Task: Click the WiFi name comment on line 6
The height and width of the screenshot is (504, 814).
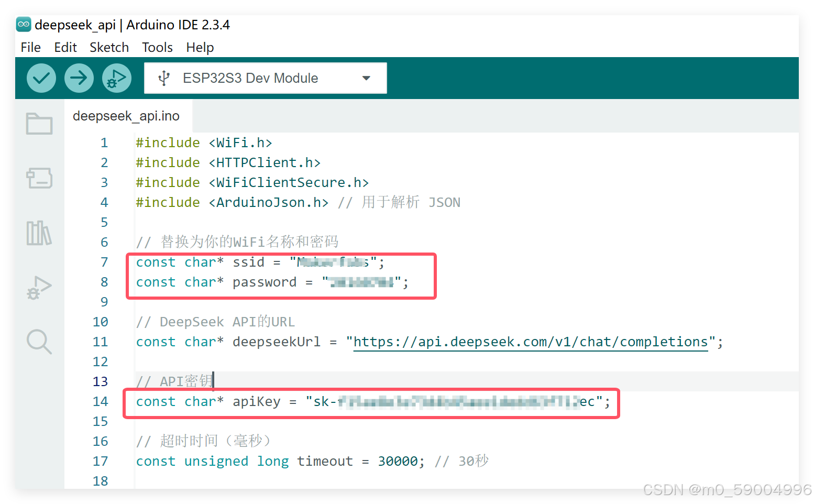Action: 237,242
